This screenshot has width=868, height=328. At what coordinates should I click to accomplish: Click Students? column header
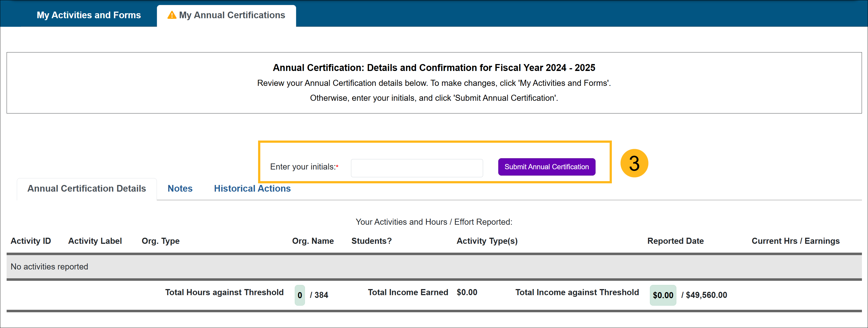pyautogui.click(x=371, y=241)
